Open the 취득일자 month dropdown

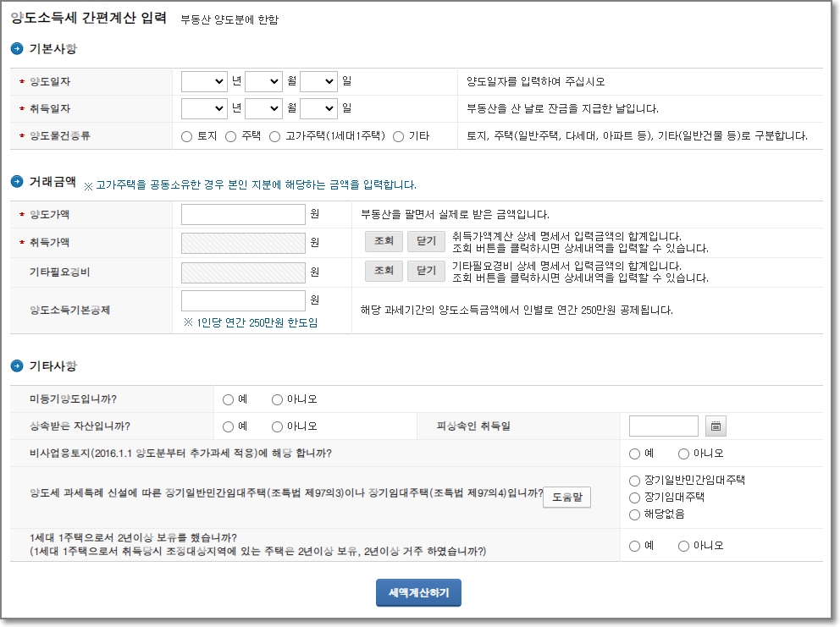(x=263, y=108)
